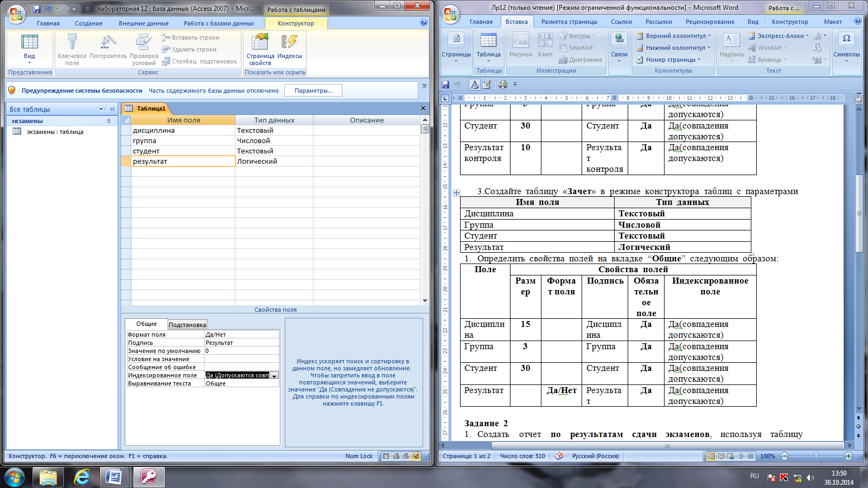Customize Word quick access toolbar dropdown

click(515, 85)
